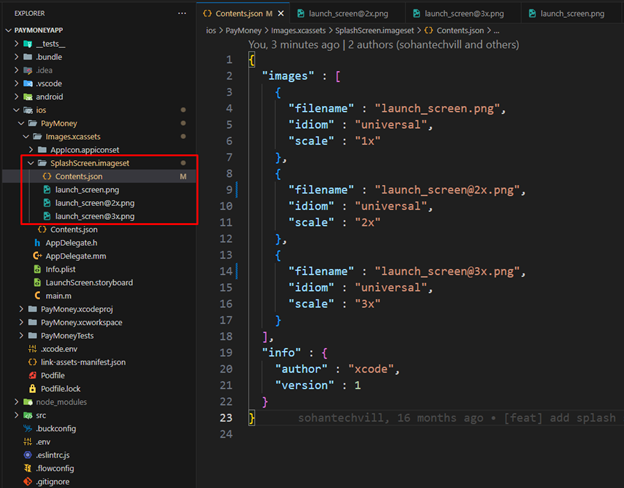Close the Contents.json editor tab
Screen dimensions: 624x488
[x=283, y=13]
